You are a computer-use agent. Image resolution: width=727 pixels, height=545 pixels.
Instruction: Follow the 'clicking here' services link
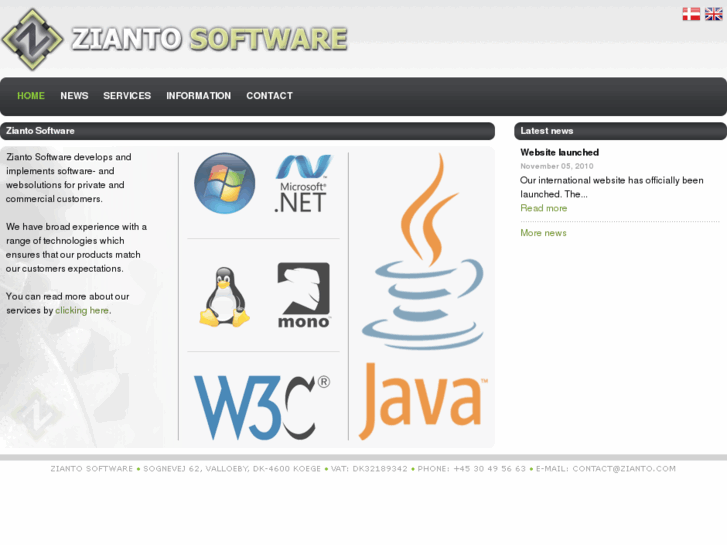pyautogui.click(x=82, y=310)
